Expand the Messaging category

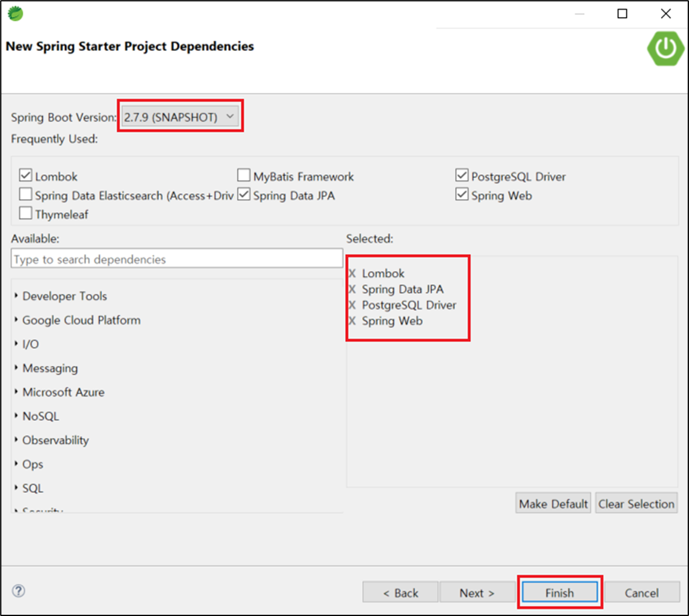point(16,368)
